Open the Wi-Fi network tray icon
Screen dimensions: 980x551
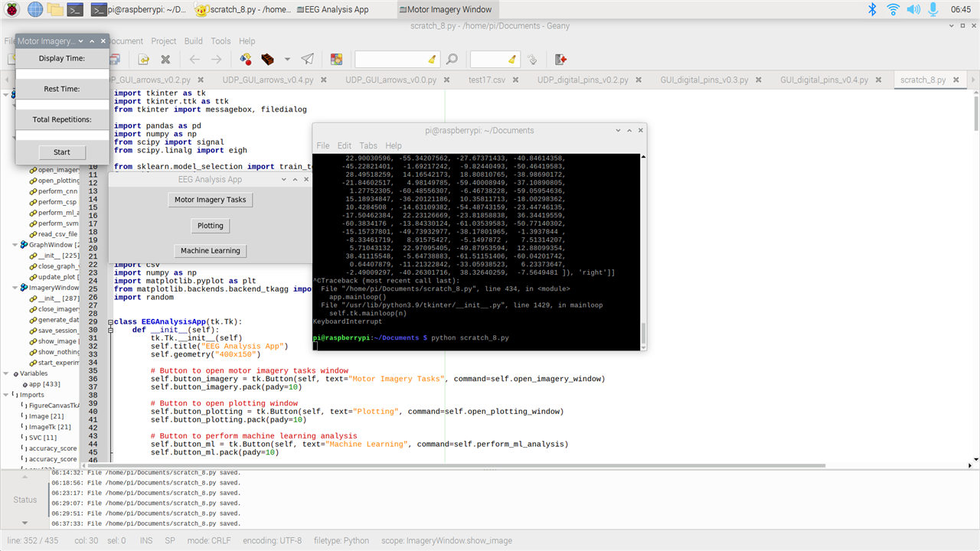(893, 9)
